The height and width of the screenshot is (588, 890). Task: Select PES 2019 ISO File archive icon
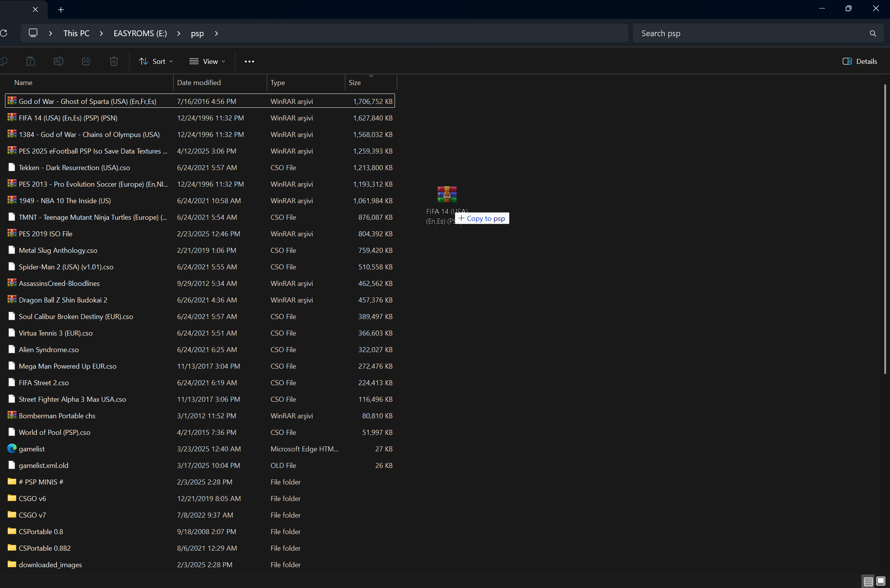tap(12, 234)
